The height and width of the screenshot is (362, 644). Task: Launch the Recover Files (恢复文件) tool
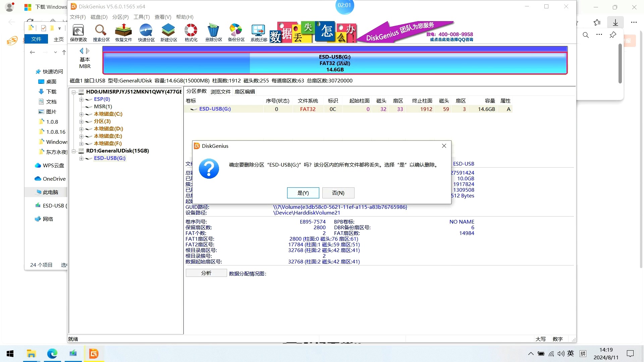[123, 33]
